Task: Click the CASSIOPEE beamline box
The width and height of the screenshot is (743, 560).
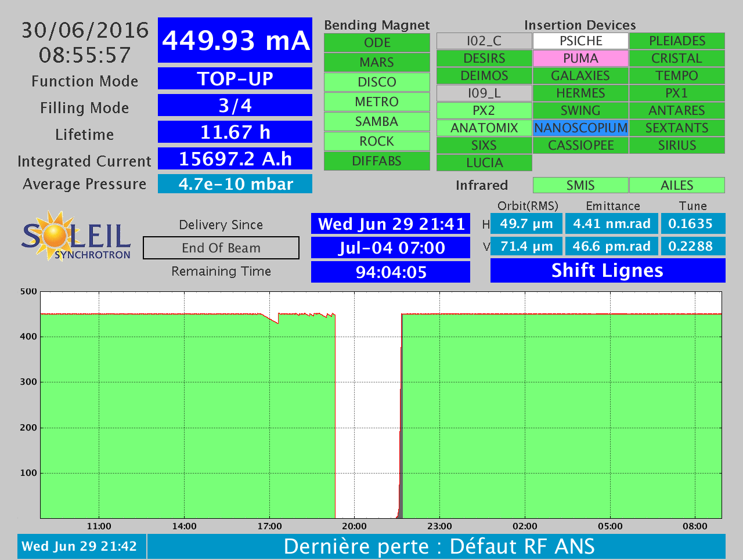Action: pyautogui.click(x=580, y=145)
